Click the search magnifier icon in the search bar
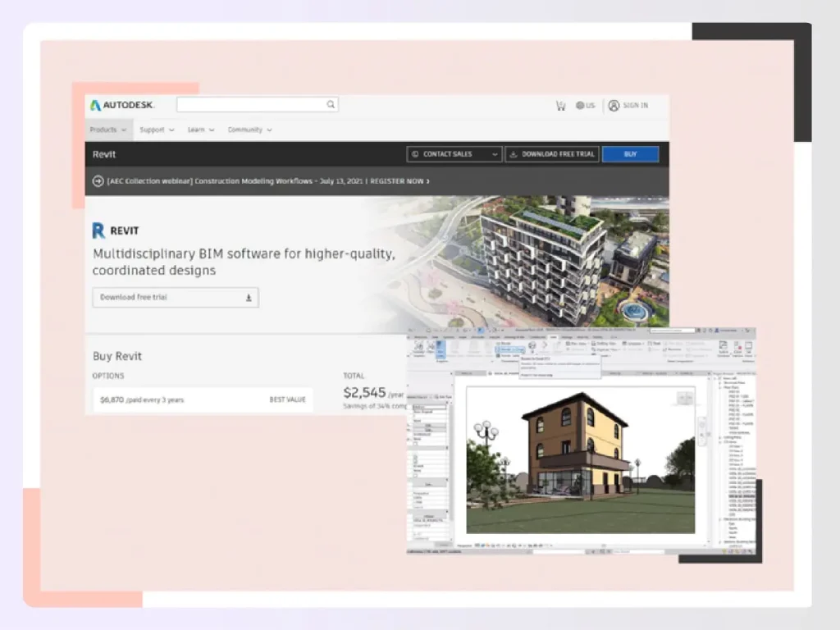 331,104
